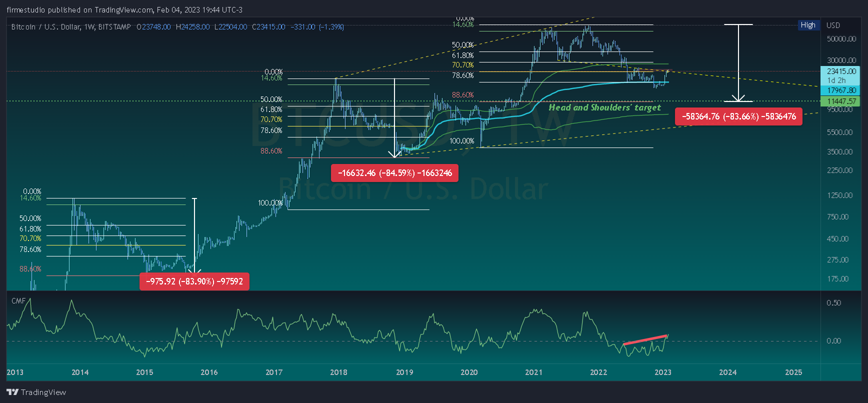868x403 pixels.
Task: Click the CMF indicator label
Action: click(x=18, y=300)
